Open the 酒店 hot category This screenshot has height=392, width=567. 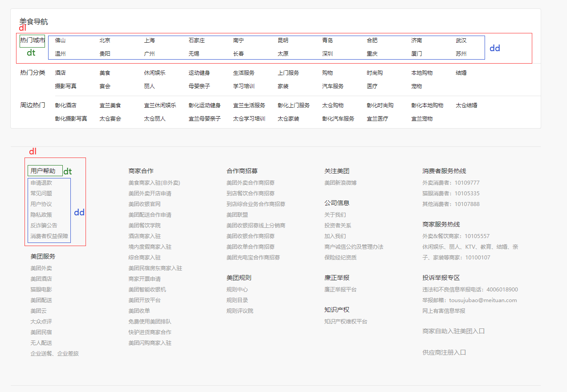click(x=60, y=73)
